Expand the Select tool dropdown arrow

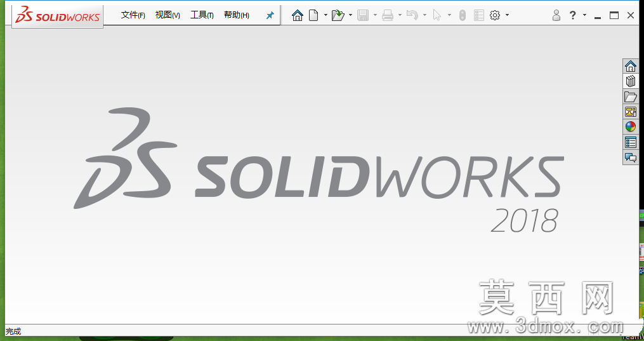point(449,15)
